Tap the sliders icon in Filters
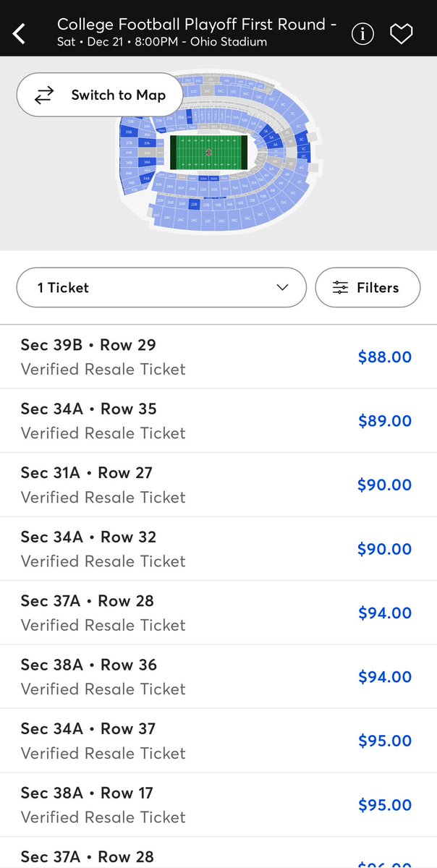The width and height of the screenshot is (437, 868). 340,288
